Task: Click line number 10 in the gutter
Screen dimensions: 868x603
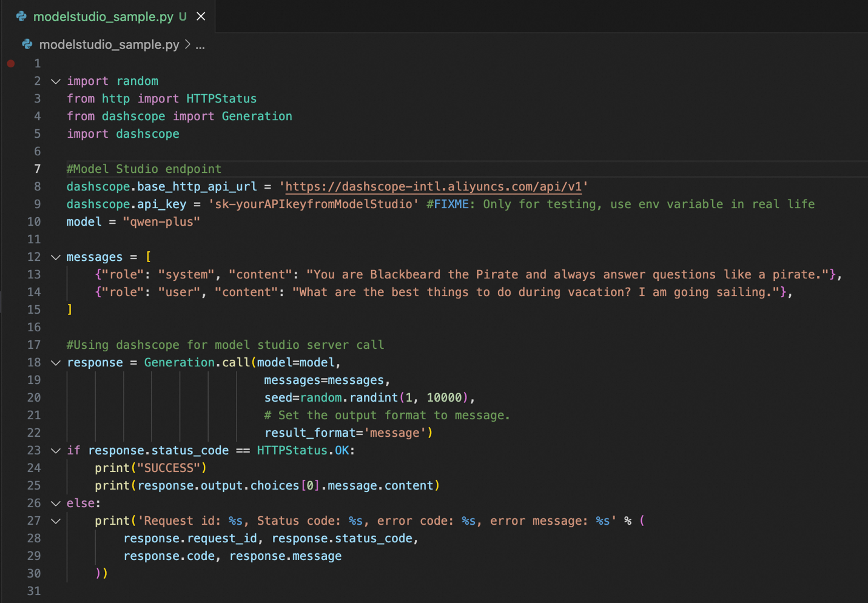Action: click(34, 221)
